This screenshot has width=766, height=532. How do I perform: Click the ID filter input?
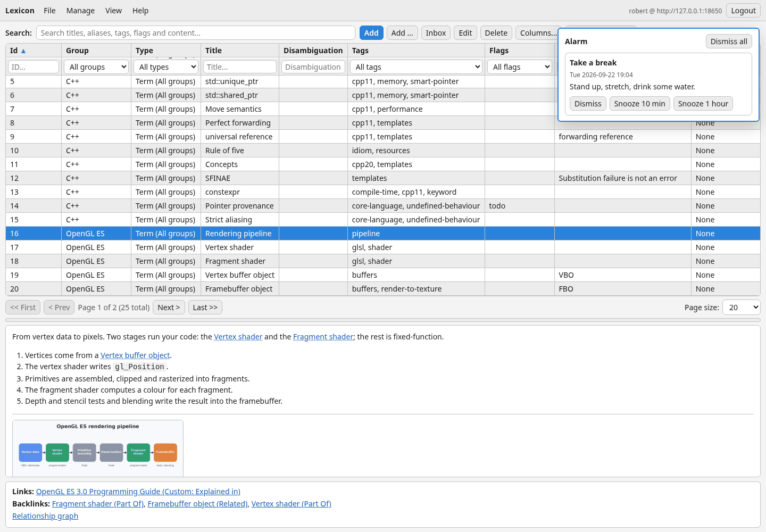point(34,67)
